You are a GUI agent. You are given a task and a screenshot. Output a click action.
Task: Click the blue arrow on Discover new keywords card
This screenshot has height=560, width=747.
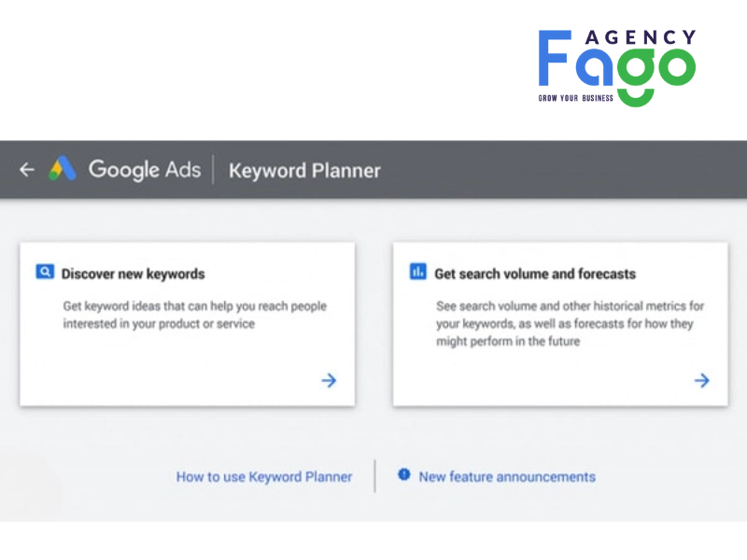tap(329, 380)
